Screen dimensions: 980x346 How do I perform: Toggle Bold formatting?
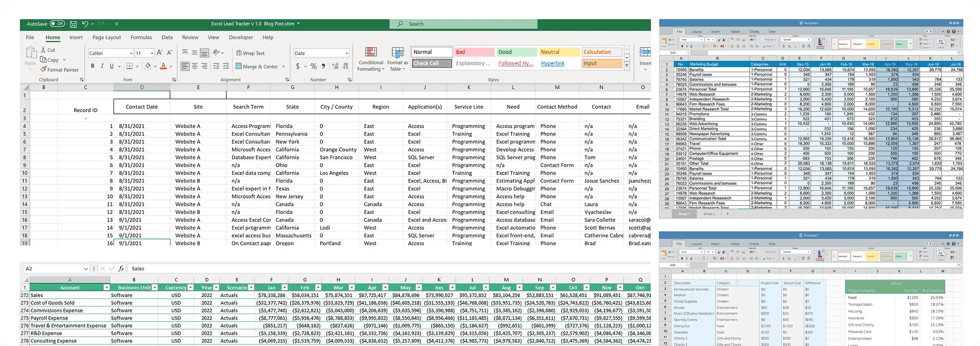(92, 66)
